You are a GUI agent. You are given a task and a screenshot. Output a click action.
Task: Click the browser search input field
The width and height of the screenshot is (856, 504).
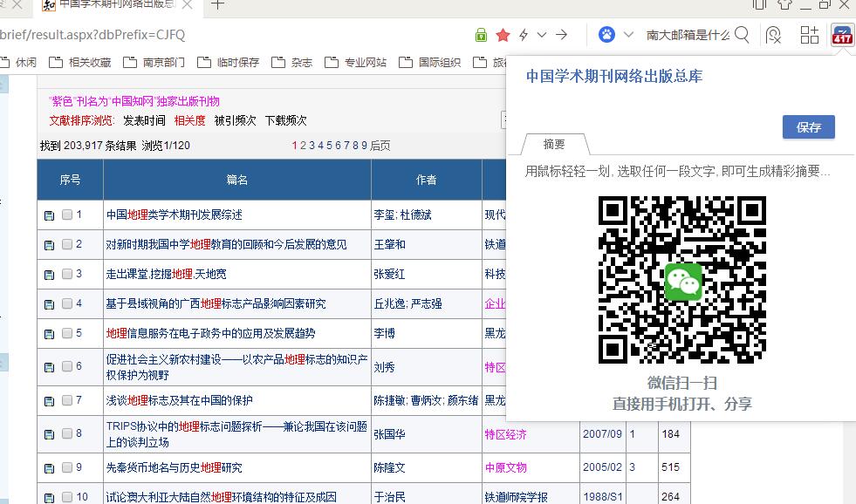pyautogui.click(x=688, y=35)
